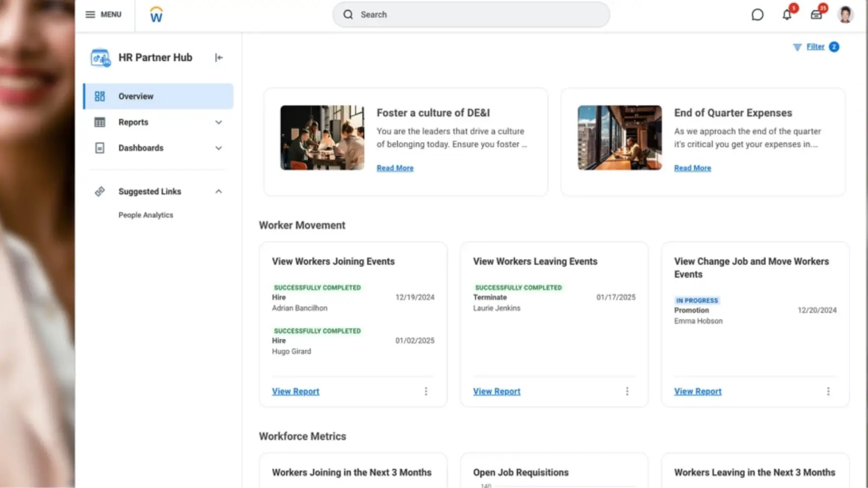This screenshot has width=868, height=488.
Task: Click the Emma Hobson promotion entry
Action: pyautogui.click(x=755, y=311)
